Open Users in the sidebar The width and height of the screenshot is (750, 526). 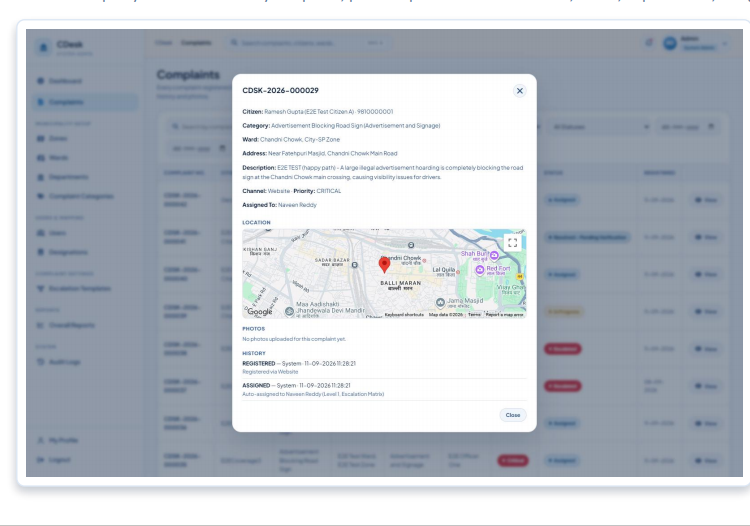pos(86,233)
